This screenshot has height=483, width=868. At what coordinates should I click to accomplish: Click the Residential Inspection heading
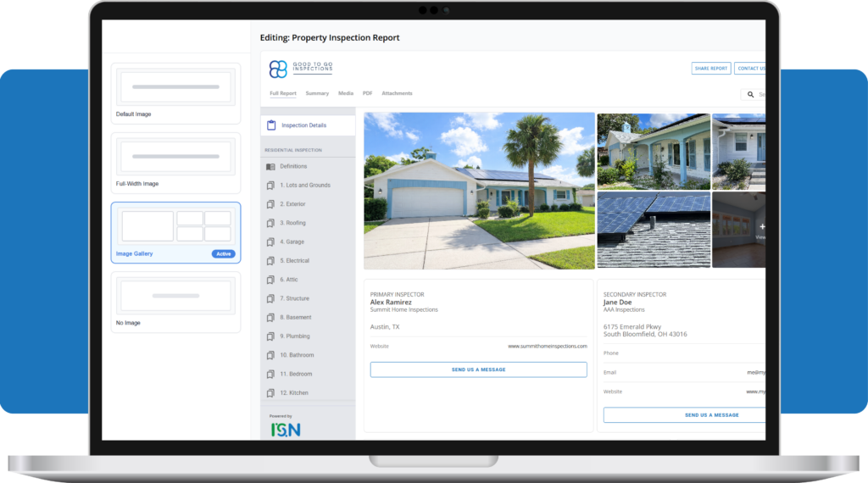coord(292,151)
